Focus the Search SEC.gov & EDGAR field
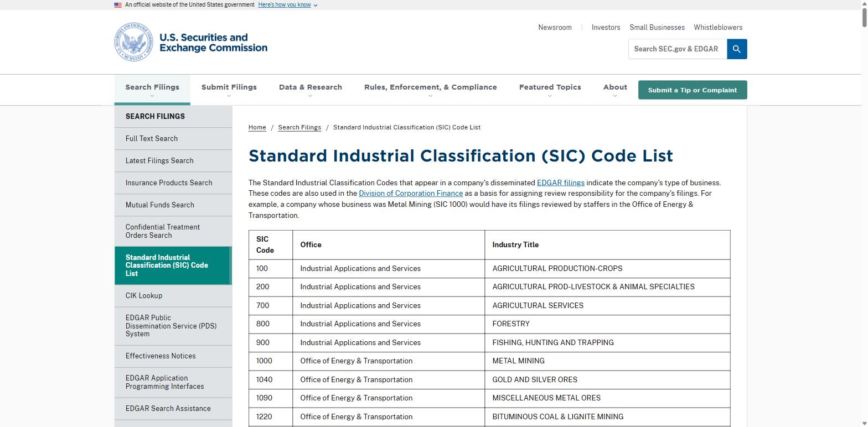The width and height of the screenshot is (868, 427). coord(678,49)
